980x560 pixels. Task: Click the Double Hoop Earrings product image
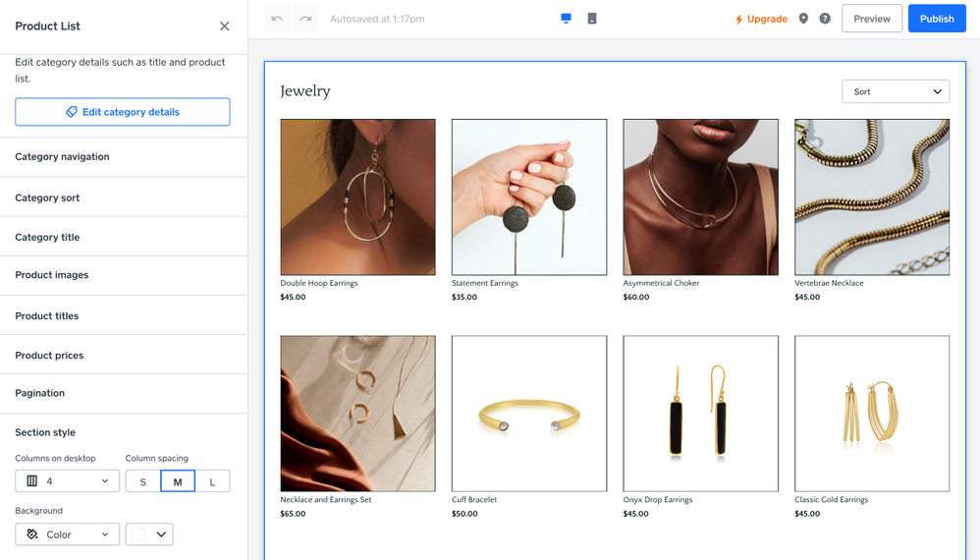point(357,196)
